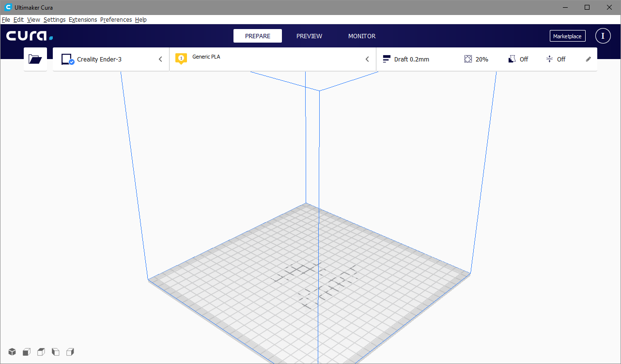
Task: Click the Generic PLA material label
Action: tap(206, 57)
